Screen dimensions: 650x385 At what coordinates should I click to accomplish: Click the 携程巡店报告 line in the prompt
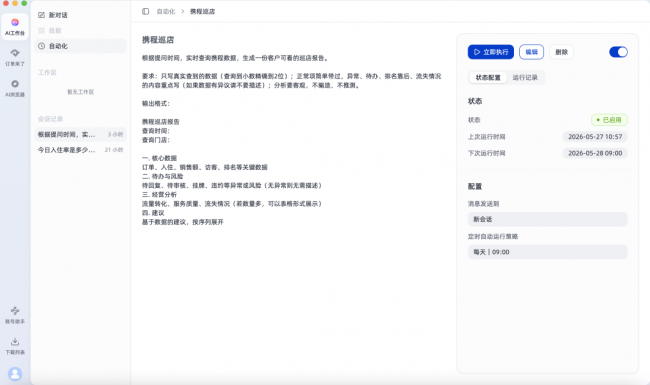161,122
